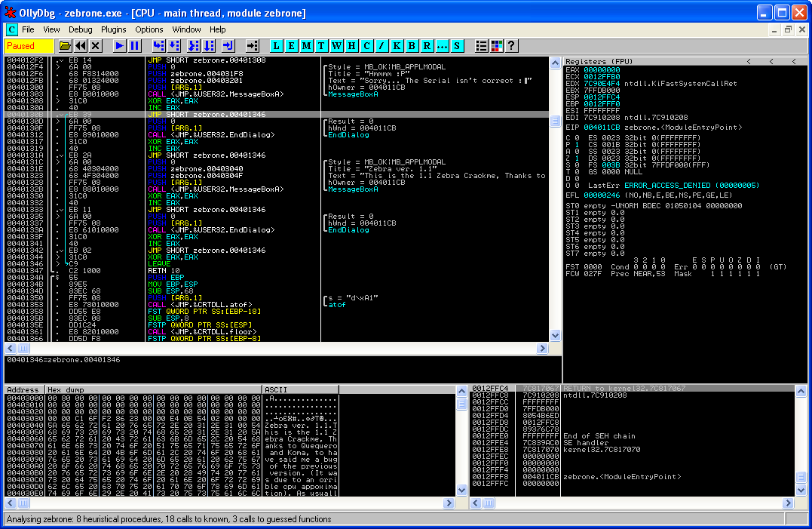
Task: Click the stack pane's horizontal scroll right arrow
Action: point(788,503)
